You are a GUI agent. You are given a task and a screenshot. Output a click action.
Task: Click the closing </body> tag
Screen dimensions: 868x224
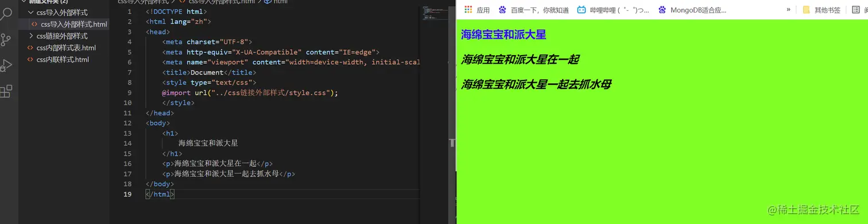(160, 184)
